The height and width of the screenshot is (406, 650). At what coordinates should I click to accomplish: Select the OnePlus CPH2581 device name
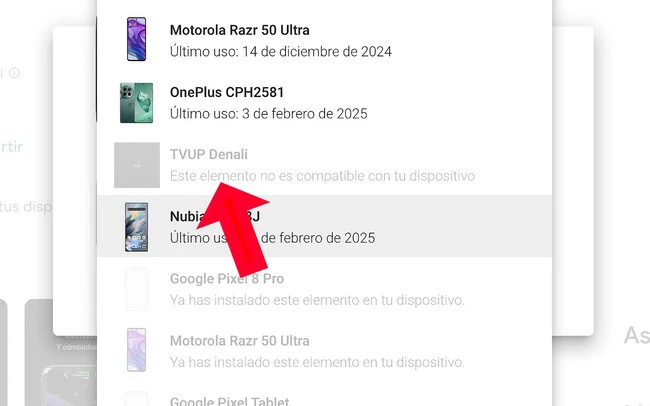[227, 92]
